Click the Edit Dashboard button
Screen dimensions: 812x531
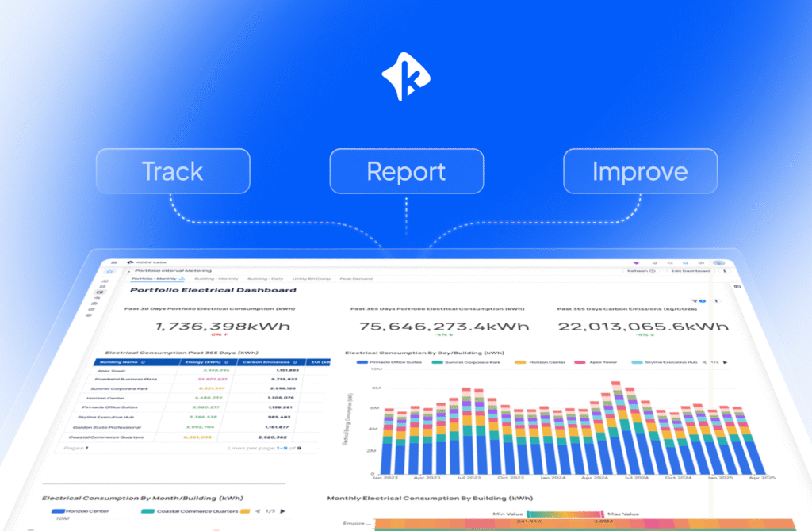[691, 271]
